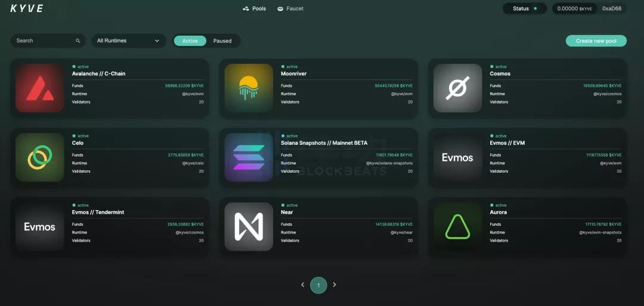Open the Faucet navigation tab
The width and height of the screenshot is (644, 306).
(x=290, y=8)
